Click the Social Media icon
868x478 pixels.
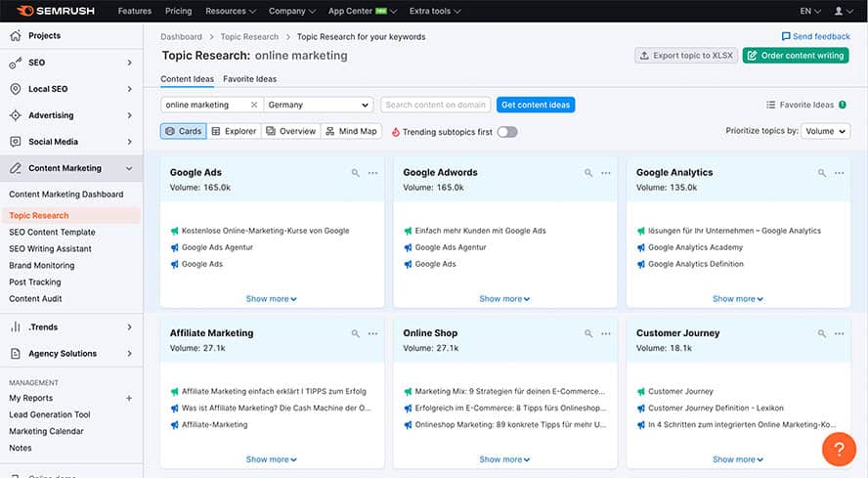(x=16, y=142)
